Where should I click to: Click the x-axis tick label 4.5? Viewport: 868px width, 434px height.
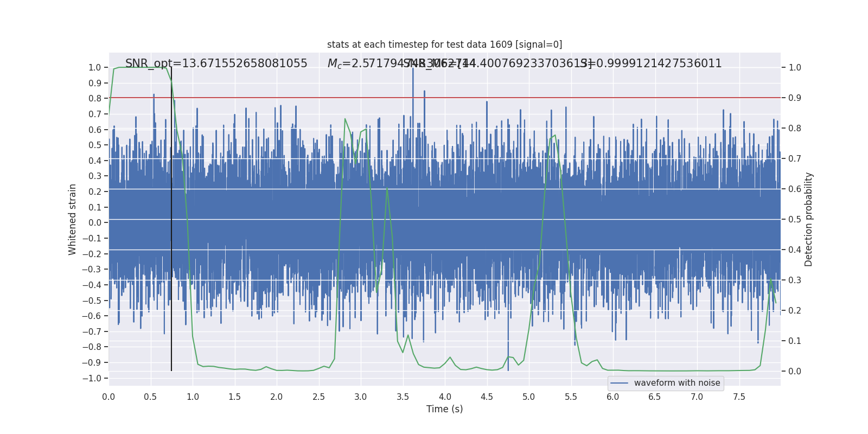[x=487, y=397]
